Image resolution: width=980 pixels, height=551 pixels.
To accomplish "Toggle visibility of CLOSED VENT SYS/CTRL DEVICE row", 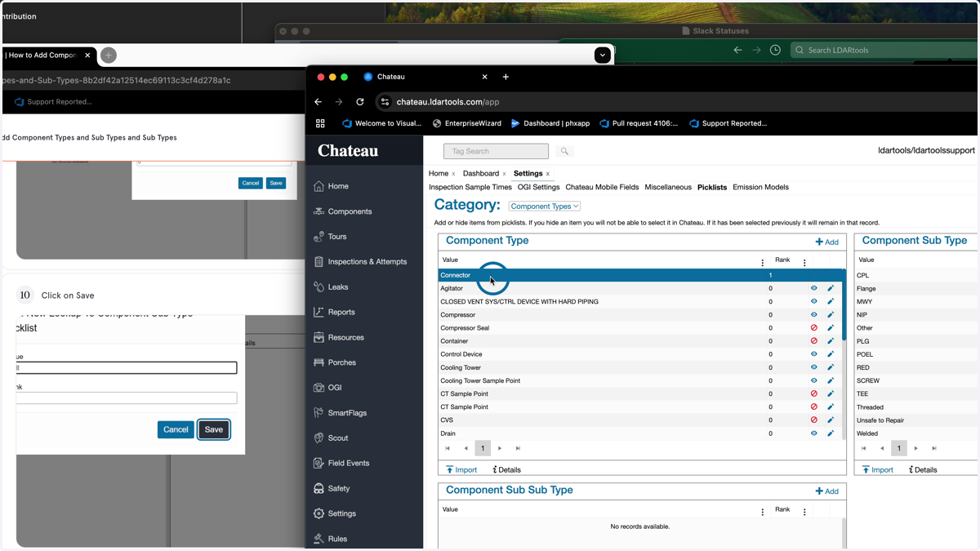I will click(x=813, y=301).
